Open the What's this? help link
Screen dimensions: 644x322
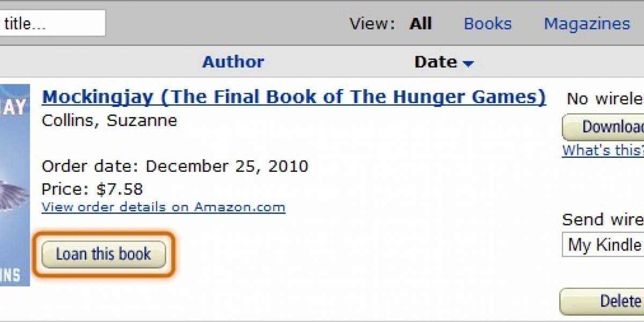point(603,150)
